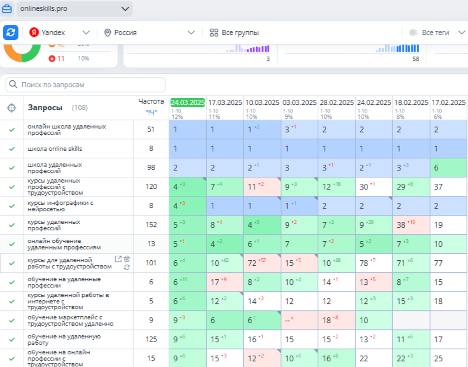Viewport: 468px width, 367px height.
Task: Click delete trash icon in курсы для удаленной работы row
Action: tap(127, 259)
